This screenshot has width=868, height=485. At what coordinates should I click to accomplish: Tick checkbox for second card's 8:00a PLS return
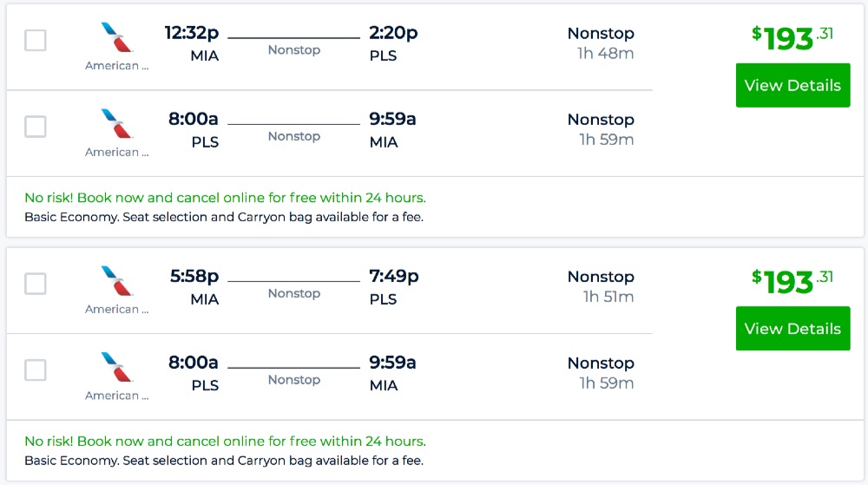[36, 370]
